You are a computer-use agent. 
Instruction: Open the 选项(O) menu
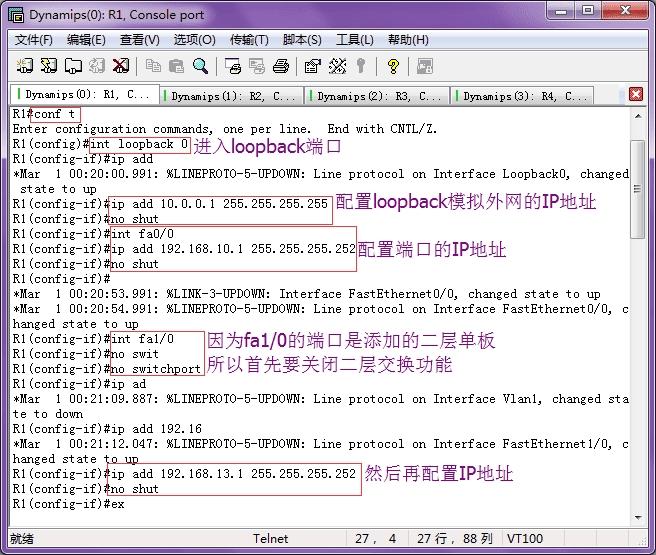pos(195,40)
